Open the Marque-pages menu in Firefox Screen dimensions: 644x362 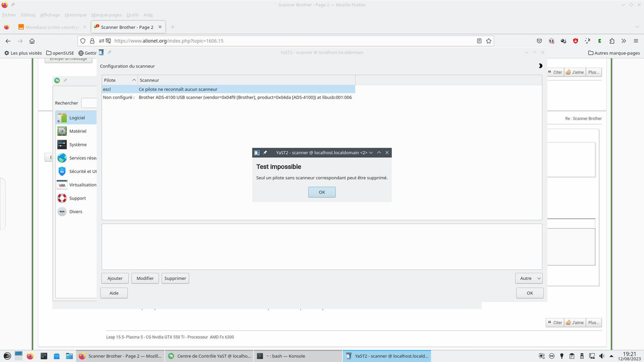pyautogui.click(x=107, y=15)
